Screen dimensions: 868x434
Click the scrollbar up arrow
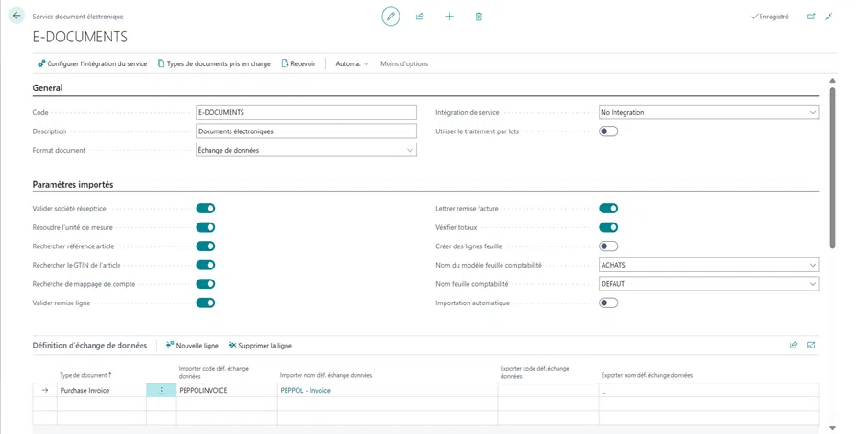pyautogui.click(x=832, y=81)
